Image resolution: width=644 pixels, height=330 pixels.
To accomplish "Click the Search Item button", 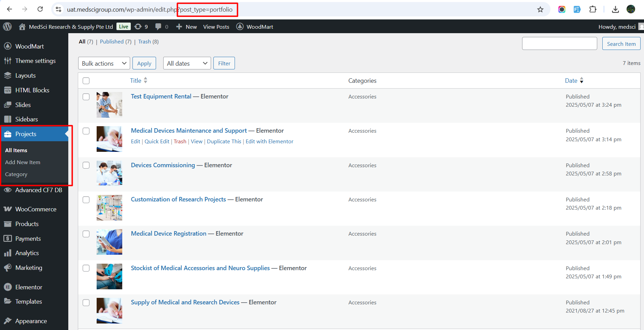I will tap(621, 44).
